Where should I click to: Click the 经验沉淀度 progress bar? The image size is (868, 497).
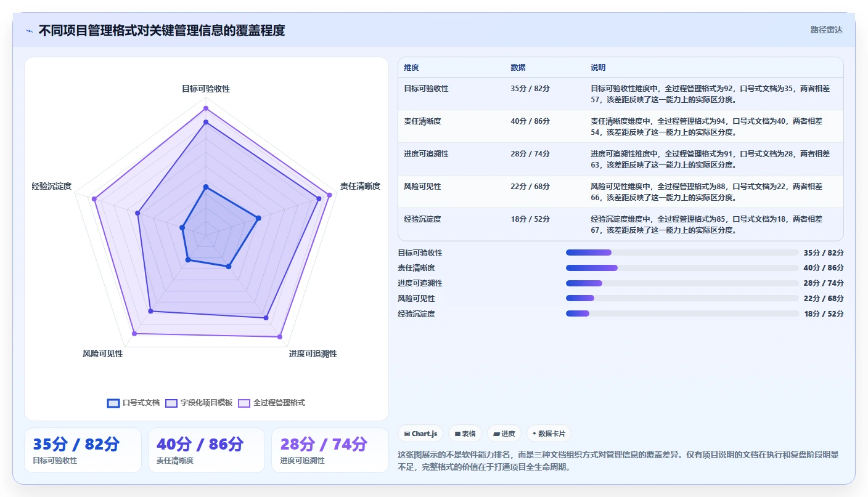[x=682, y=313]
